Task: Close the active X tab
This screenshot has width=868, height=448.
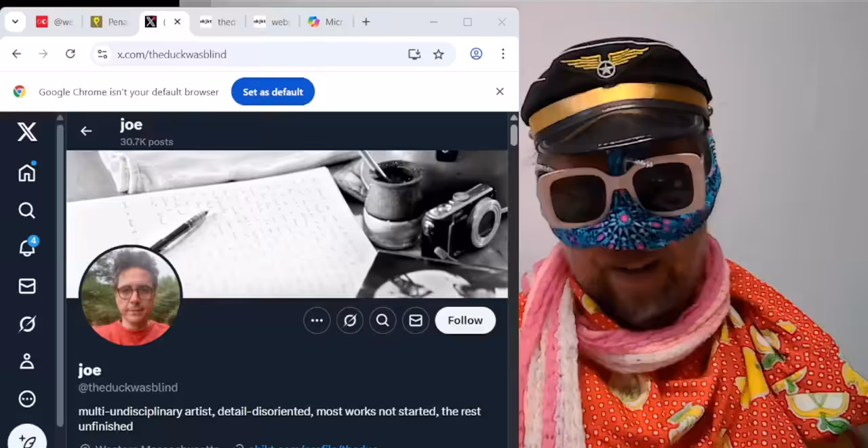Action: pyautogui.click(x=177, y=22)
